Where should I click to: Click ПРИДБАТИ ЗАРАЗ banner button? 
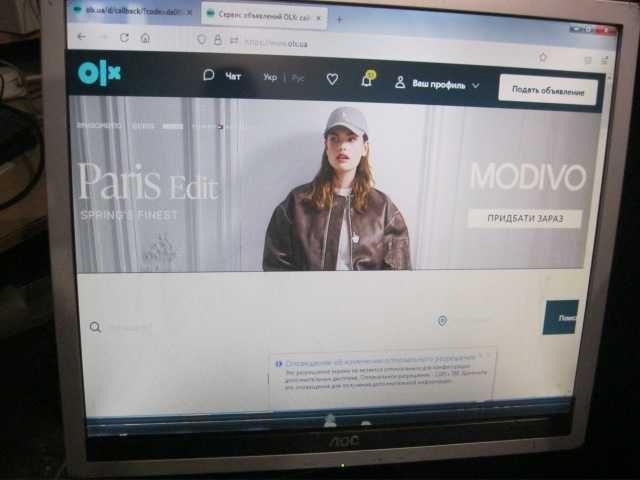[x=525, y=218]
